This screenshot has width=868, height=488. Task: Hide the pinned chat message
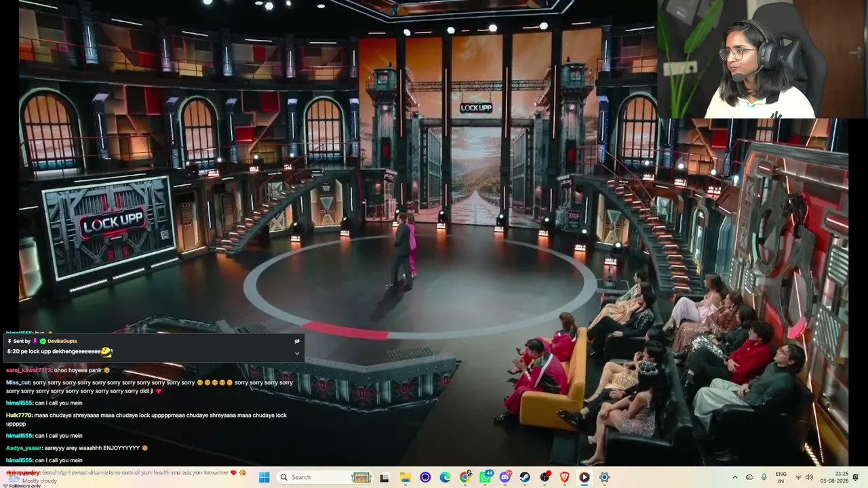296,341
